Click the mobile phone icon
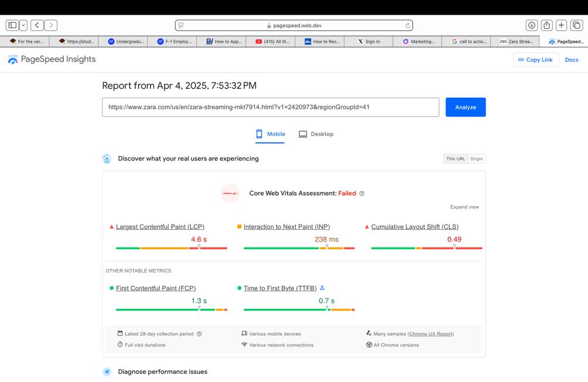 tap(259, 134)
